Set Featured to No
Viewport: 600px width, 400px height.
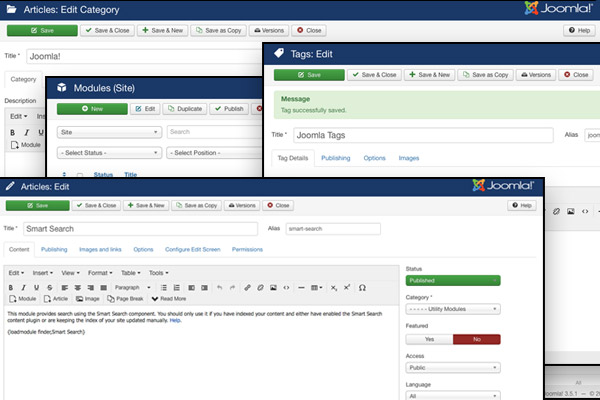tap(477, 339)
